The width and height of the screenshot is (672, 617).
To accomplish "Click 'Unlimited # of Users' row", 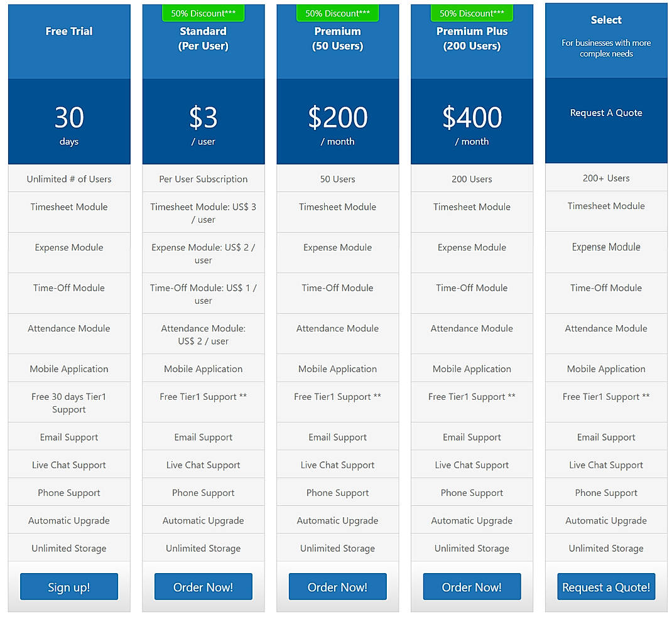I will click(69, 178).
